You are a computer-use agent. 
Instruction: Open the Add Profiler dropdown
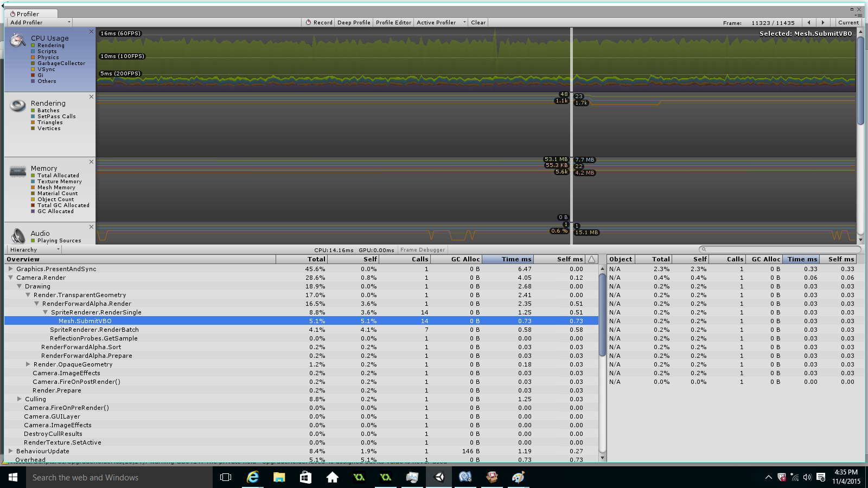(40, 23)
